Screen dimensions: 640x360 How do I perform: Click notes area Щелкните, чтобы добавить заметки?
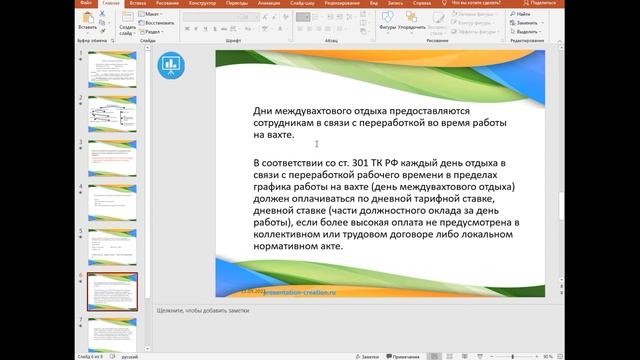tap(203, 311)
